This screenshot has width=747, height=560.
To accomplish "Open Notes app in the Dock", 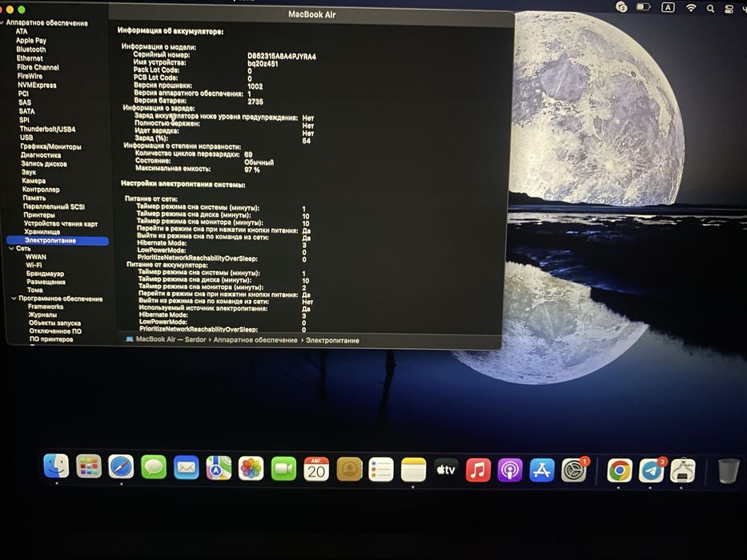I will click(413, 470).
